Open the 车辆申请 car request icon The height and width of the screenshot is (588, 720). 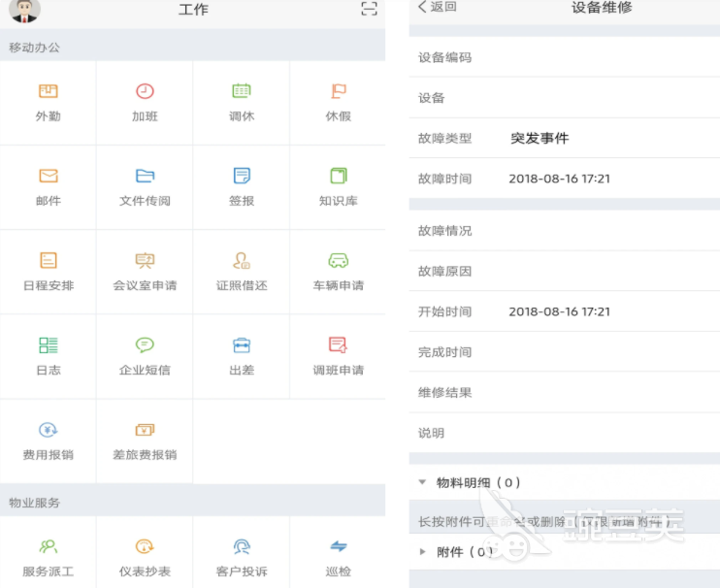click(x=338, y=261)
